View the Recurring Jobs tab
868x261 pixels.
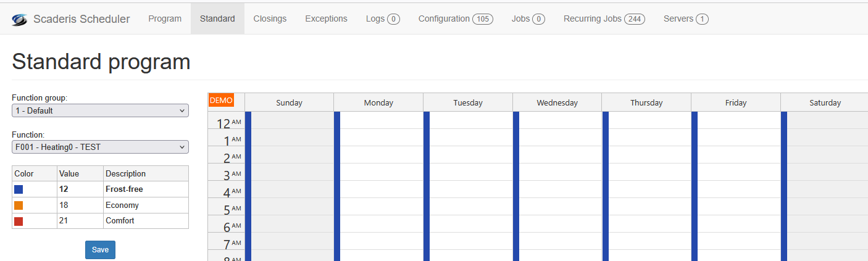[604, 19]
